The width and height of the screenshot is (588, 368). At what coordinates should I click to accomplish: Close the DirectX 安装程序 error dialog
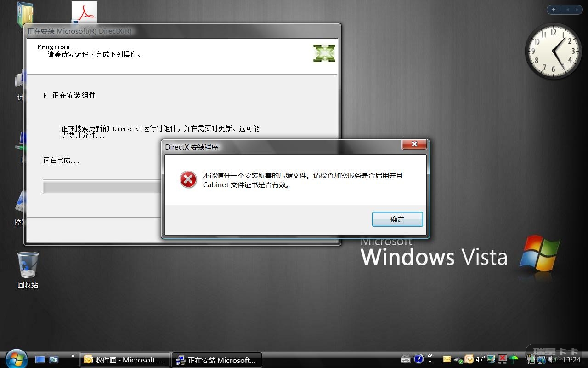[x=414, y=144]
